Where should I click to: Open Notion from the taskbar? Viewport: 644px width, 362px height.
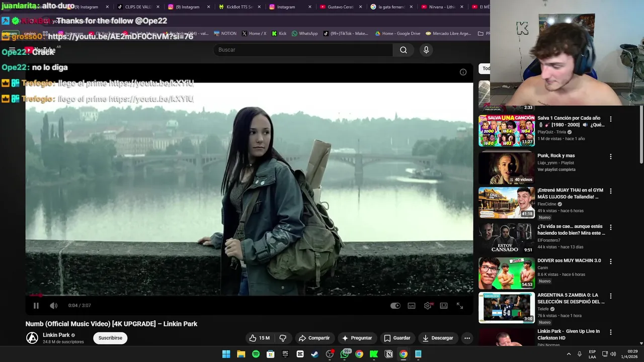point(388,354)
